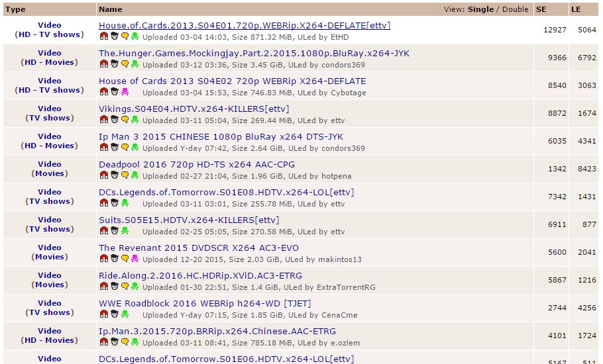This screenshot has height=364, width=603.
Task: Click the magnet link icon for House.of.Cards S04E01
Action: [x=104, y=36]
